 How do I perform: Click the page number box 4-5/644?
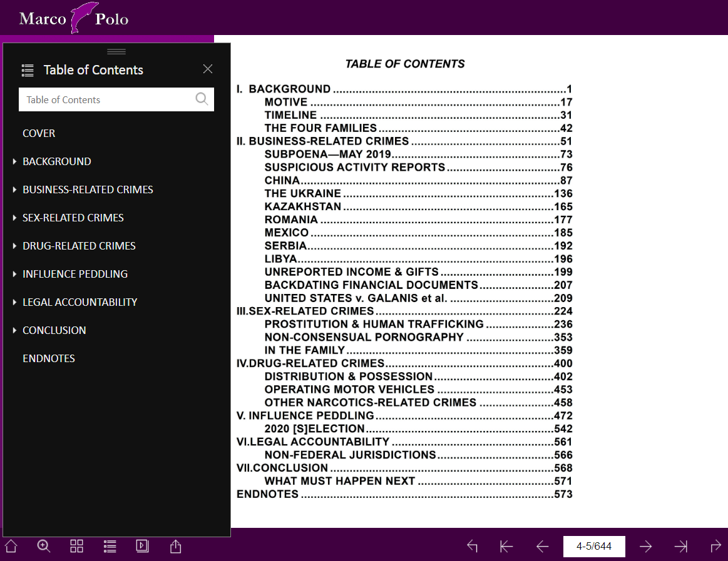(594, 546)
